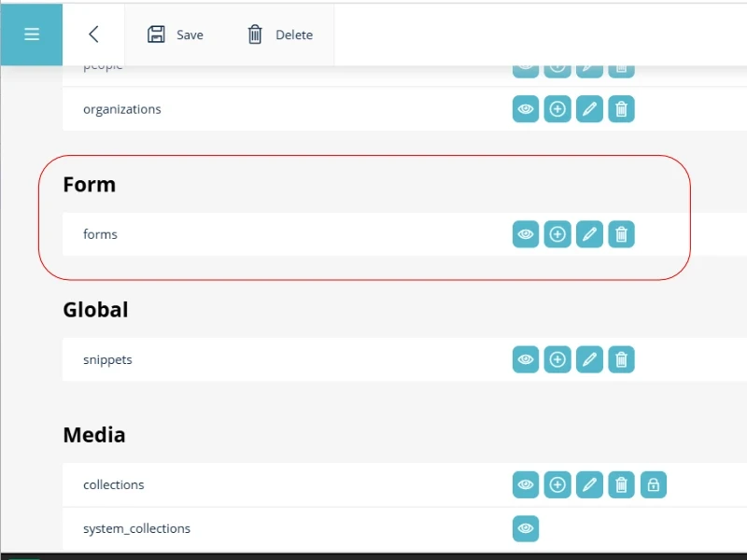The height and width of the screenshot is (560, 747).
Task: Toggle view permission for snippets
Action: pos(526,359)
